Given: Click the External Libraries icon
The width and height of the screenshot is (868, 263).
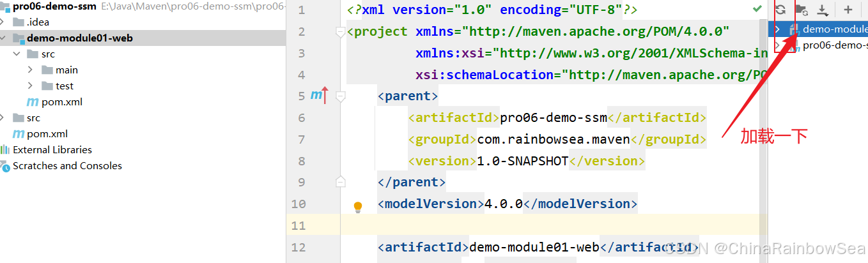Looking at the screenshot, I should coord(6,150).
